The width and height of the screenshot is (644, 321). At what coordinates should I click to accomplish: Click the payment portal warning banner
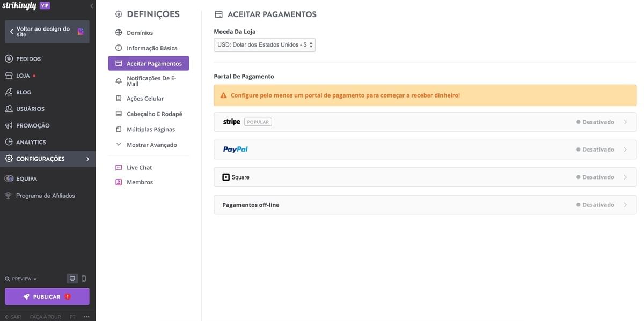[425, 95]
